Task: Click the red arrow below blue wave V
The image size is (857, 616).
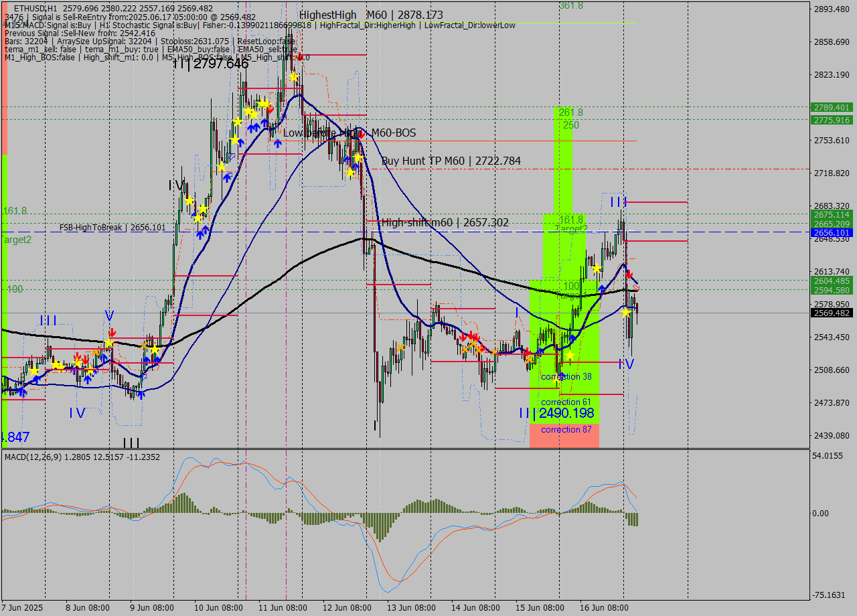Action: [x=112, y=333]
